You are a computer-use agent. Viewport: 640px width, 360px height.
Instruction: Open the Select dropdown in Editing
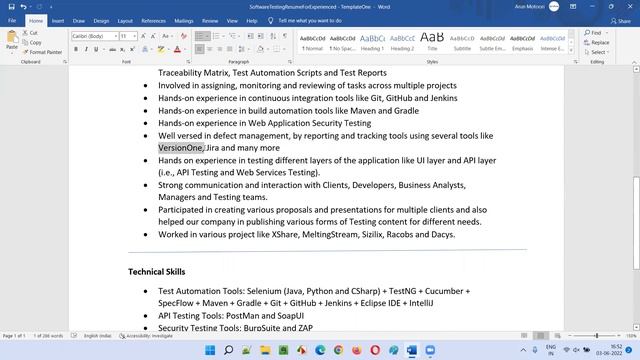(598, 52)
